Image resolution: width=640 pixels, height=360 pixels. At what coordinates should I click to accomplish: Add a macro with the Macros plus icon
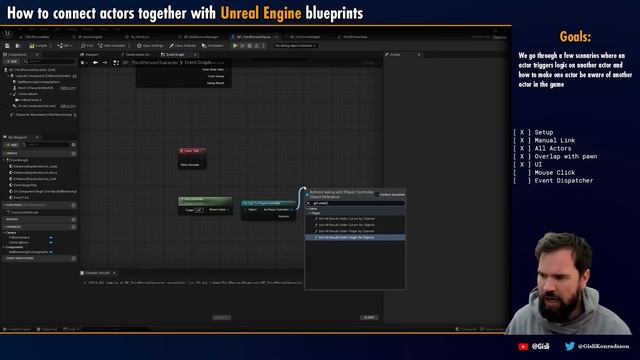[73, 219]
